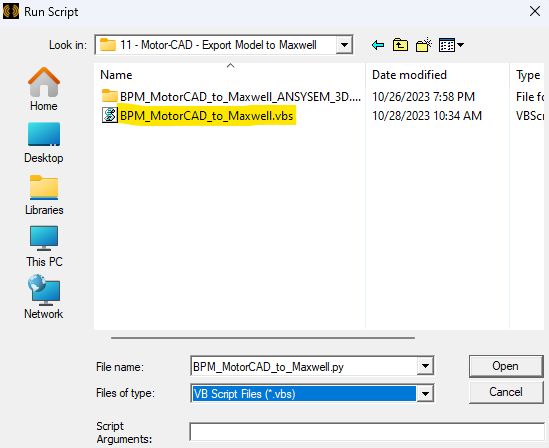This screenshot has height=448, width=549.
Task: Focus the Script Arguments text field
Action: coord(367,432)
